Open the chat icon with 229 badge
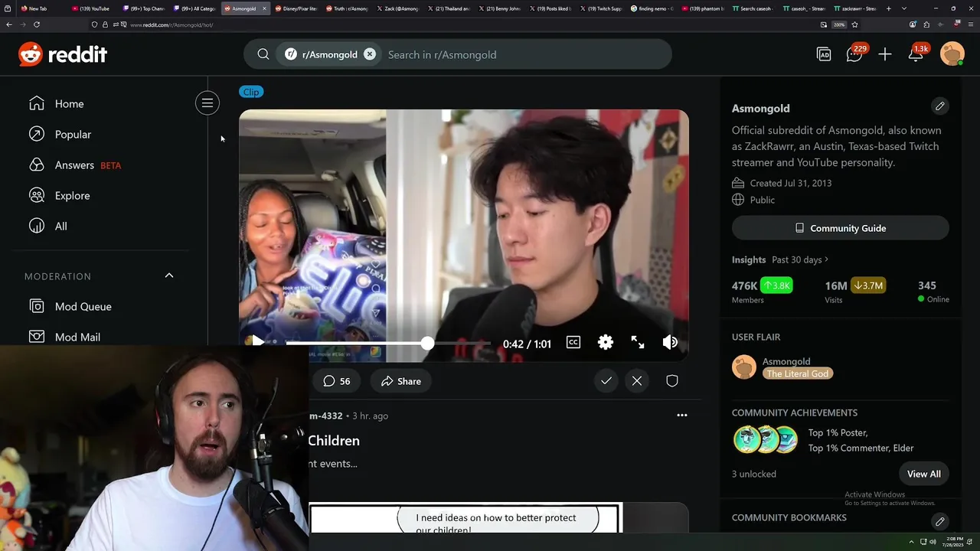Viewport: 980px width, 551px height. point(854,54)
